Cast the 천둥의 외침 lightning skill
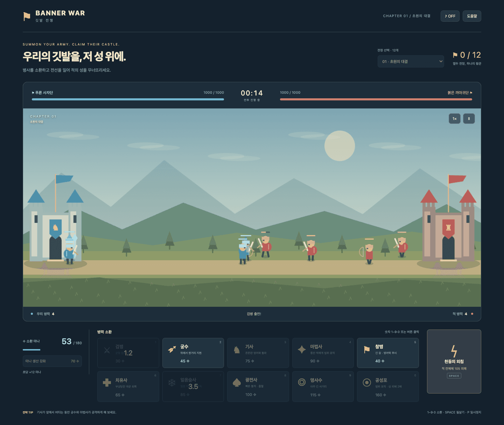 (x=454, y=361)
